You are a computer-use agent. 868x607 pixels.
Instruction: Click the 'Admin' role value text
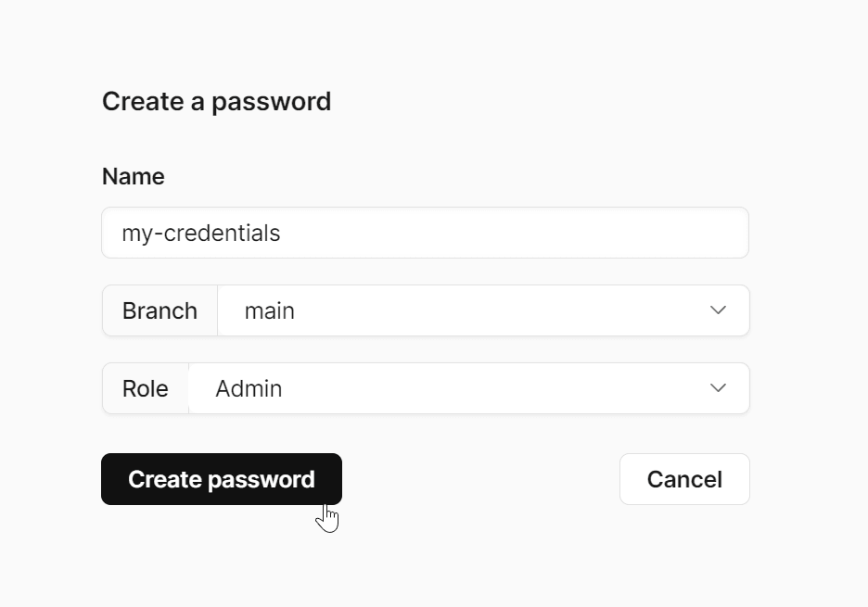click(x=249, y=388)
